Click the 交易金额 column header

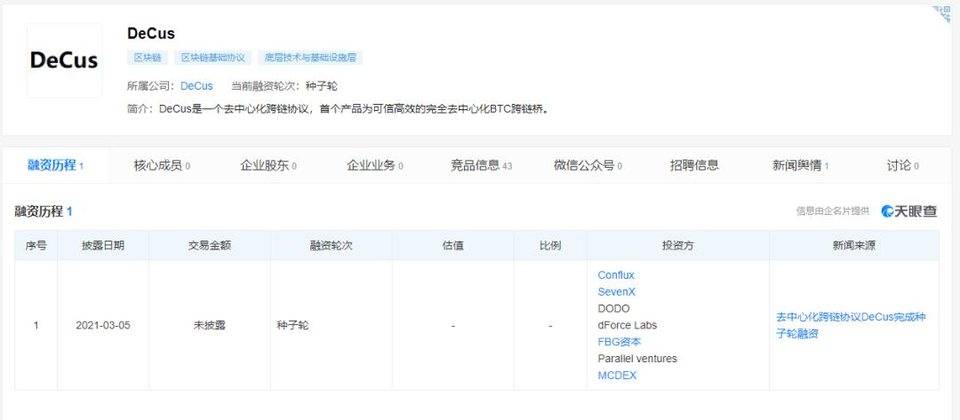209,246
